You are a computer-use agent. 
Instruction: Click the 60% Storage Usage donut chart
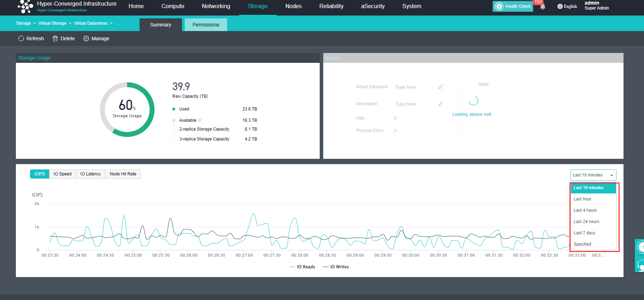pyautogui.click(x=127, y=109)
